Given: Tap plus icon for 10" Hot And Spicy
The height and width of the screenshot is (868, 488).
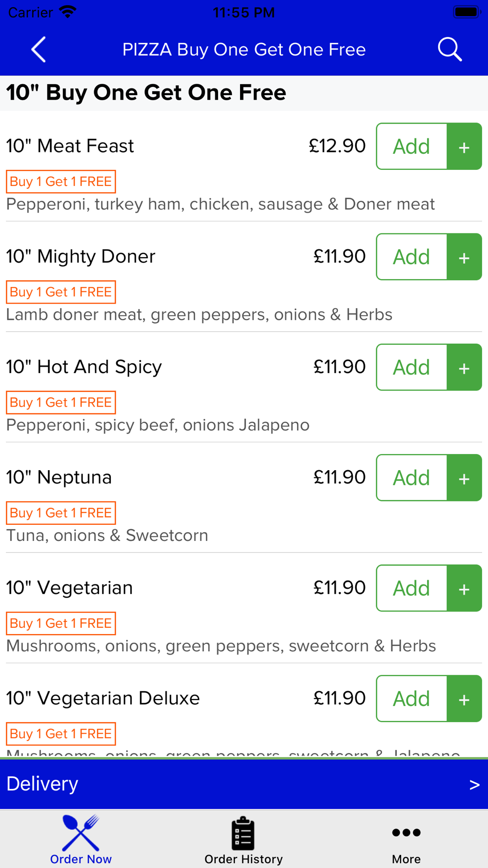Looking at the screenshot, I should 464,367.
